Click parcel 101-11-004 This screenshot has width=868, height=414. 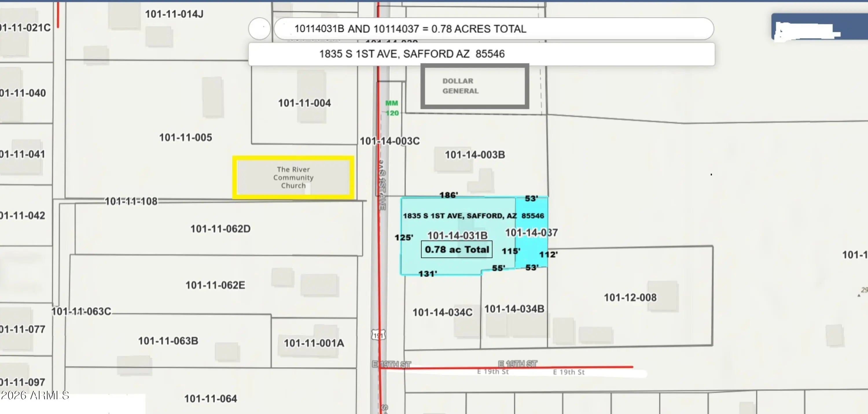pyautogui.click(x=304, y=103)
